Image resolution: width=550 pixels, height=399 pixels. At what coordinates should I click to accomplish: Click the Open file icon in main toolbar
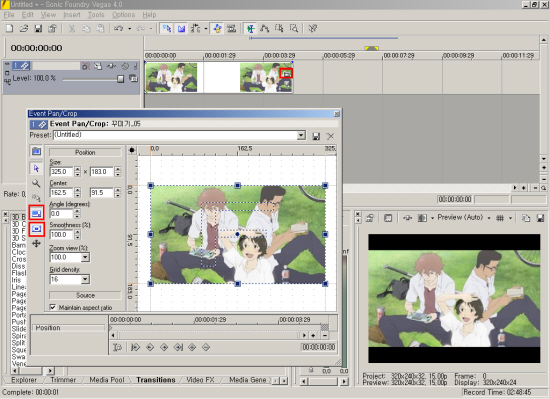point(24,28)
